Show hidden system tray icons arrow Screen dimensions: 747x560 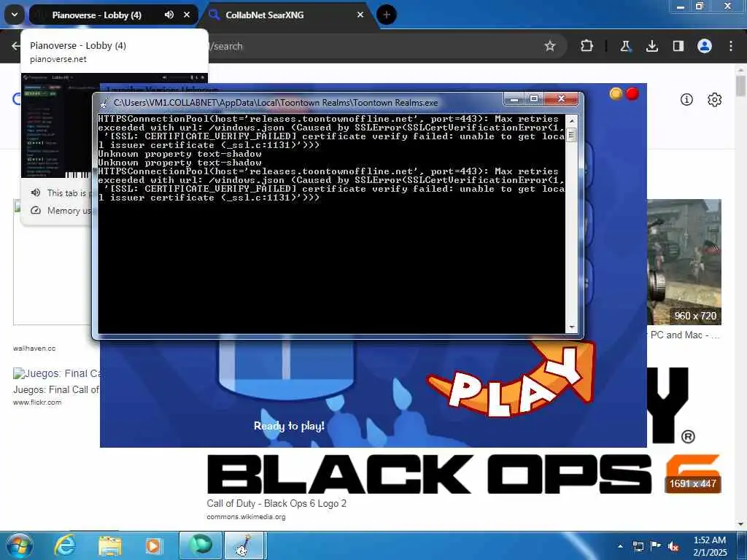(620, 546)
